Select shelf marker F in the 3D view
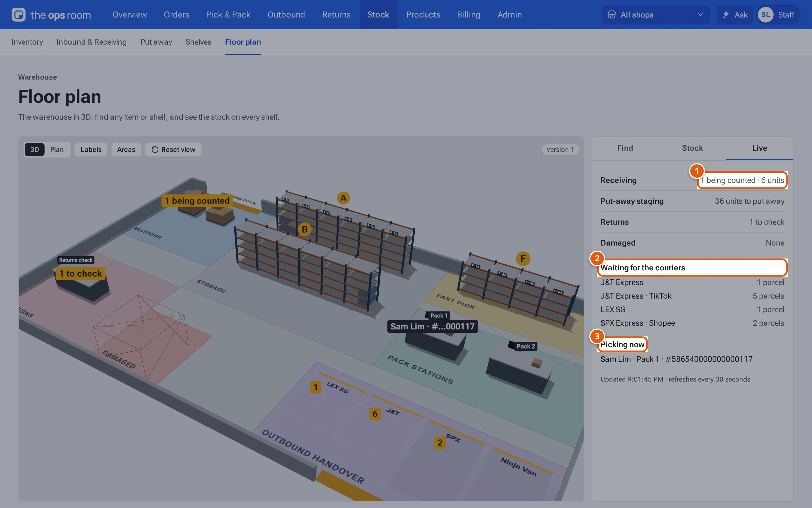 [x=523, y=259]
